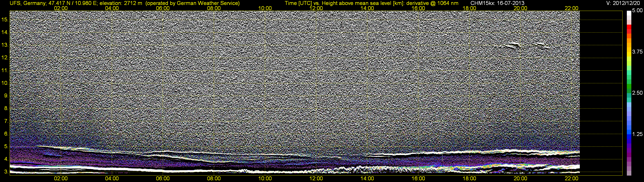Click the bright blue segment of the colorbar
This screenshot has width=644, height=182.
pyautogui.click(x=629, y=132)
